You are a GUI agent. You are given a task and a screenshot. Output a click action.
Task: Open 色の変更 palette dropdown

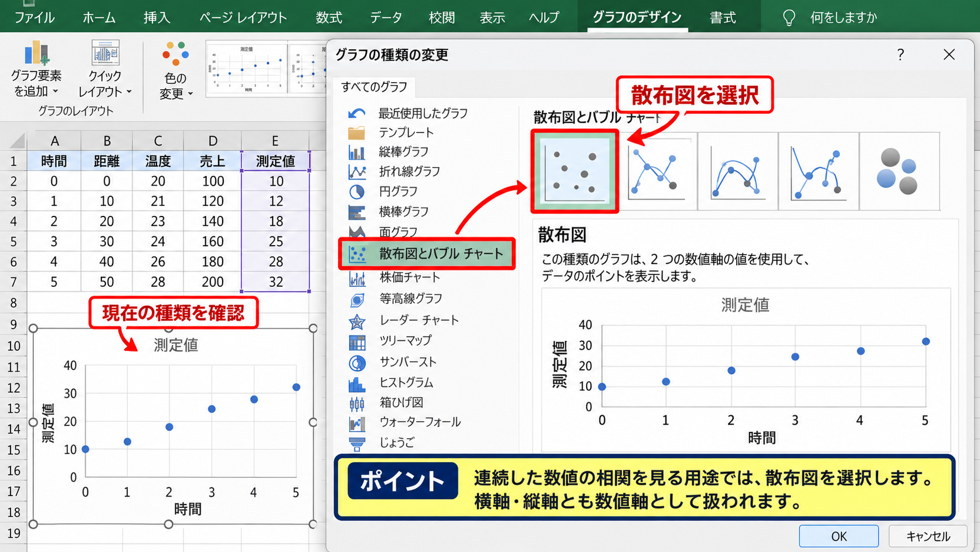175,70
